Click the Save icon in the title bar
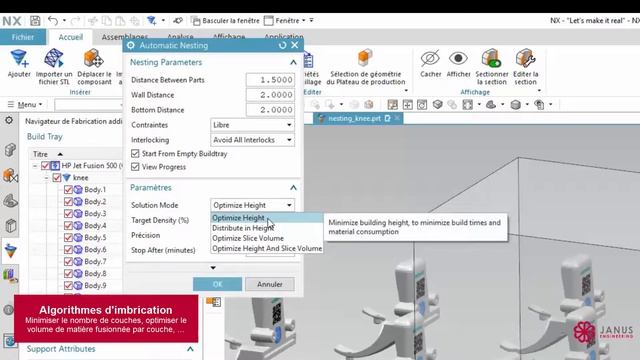The height and width of the screenshot is (360, 640). point(35,20)
